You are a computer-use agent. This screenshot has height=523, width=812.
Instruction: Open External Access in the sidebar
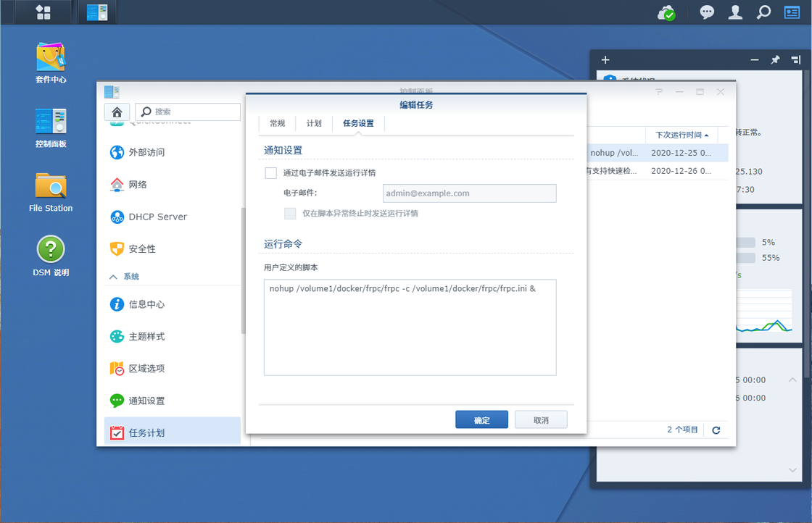173,152
